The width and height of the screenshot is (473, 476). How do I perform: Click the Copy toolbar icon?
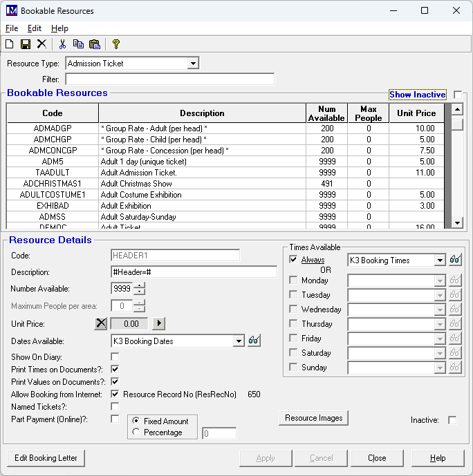point(78,44)
